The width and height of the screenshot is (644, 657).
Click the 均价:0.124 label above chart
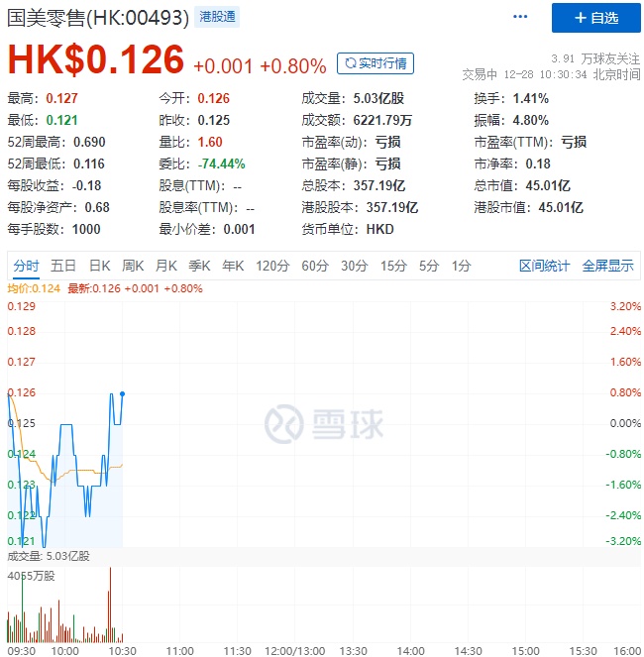[34, 288]
